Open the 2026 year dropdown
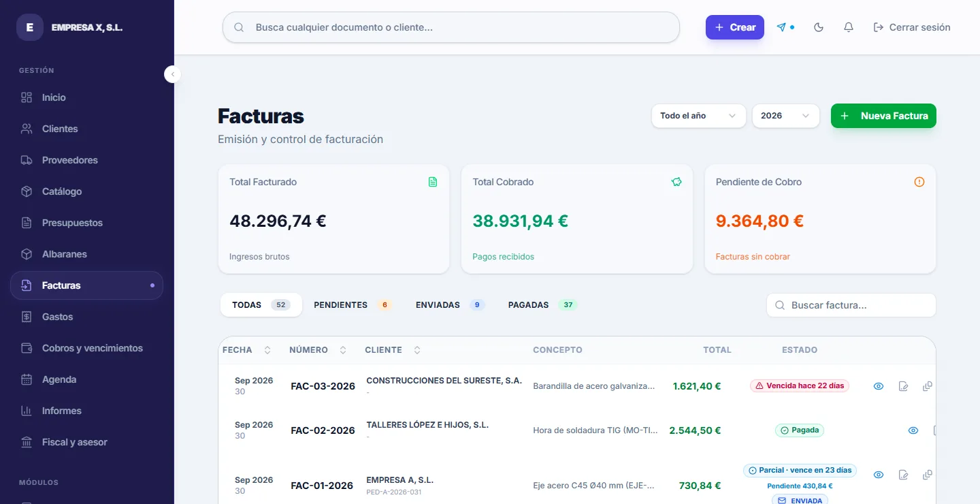 pyautogui.click(x=785, y=116)
